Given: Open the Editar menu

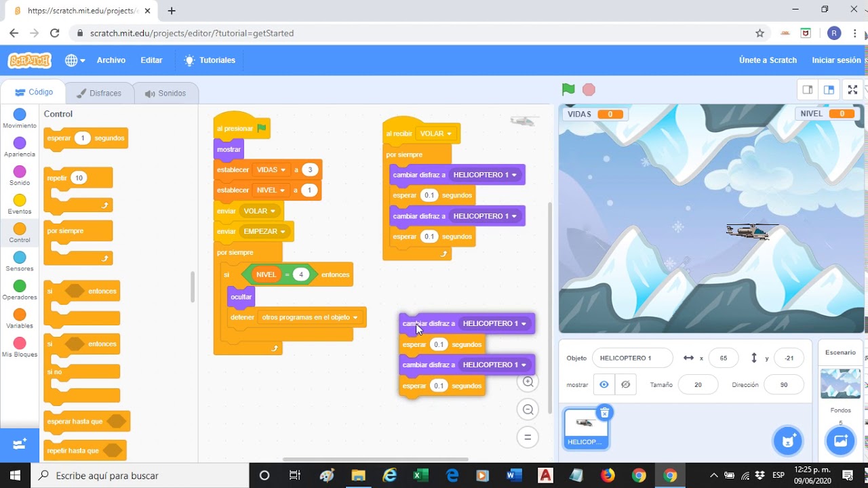Looking at the screenshot, I should click(151, 60).
